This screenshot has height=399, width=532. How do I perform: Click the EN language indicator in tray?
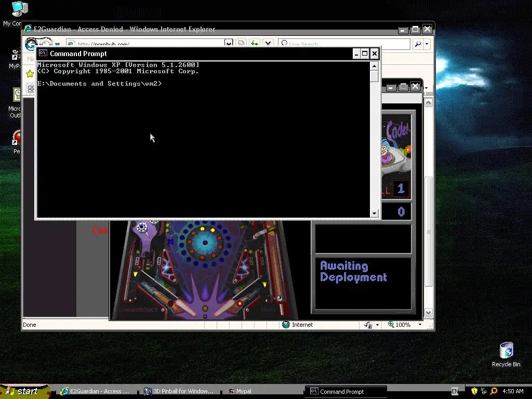(455, 392)
